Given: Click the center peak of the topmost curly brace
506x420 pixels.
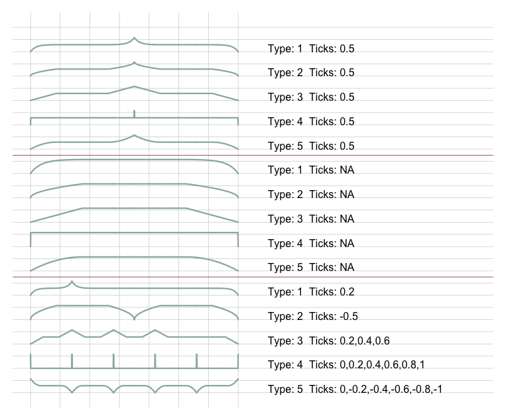Looking at the screenshot, I should [134, 38].
